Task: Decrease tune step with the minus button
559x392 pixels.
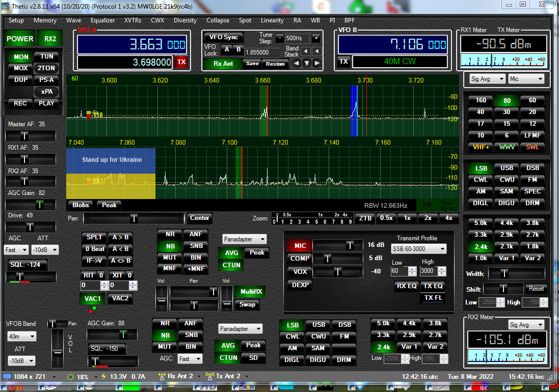Action: (x=279, y=38)
